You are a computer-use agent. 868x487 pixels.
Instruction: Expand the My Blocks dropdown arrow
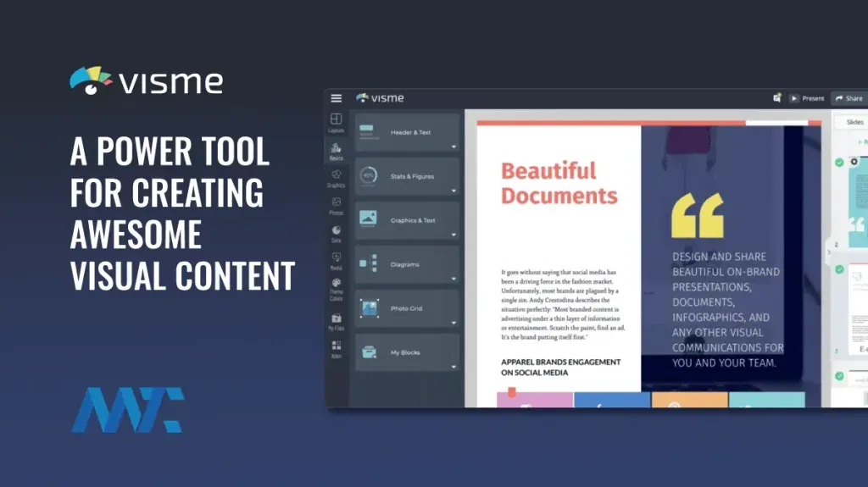click(x=453, y=367)
